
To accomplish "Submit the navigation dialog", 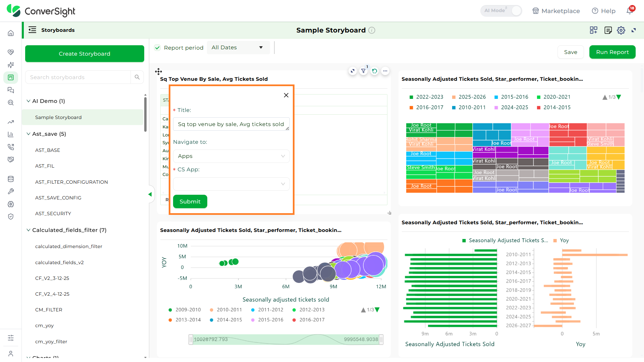I will coord(190,201).
